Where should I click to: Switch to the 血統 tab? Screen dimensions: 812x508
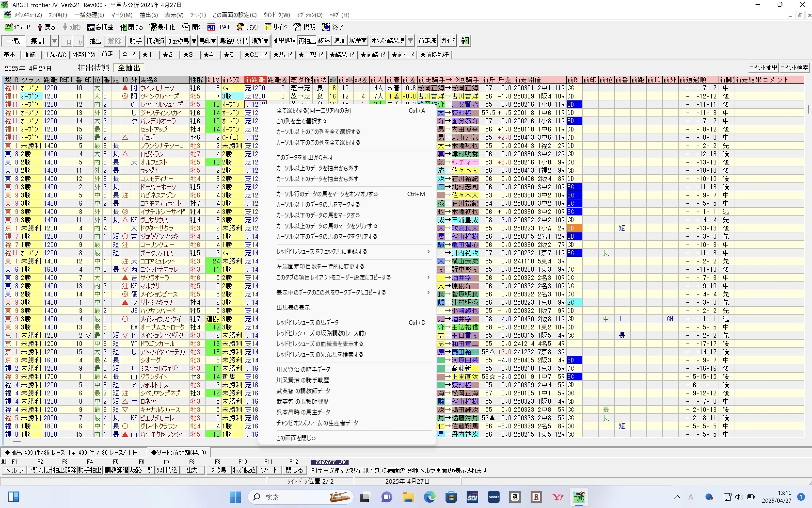coord(30,54)
